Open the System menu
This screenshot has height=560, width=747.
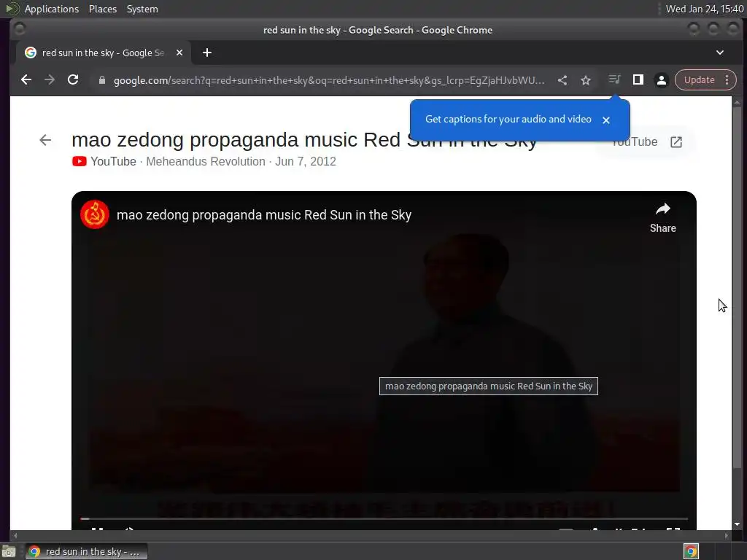[142, 9]
